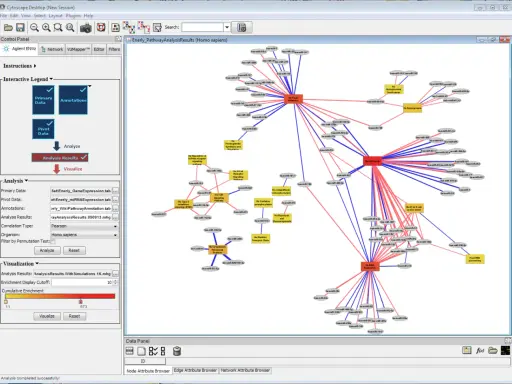This screenshot has width=512, height=384.
Task: Check the Filter by Permutation Test checkbox
Action: pos(52,241)
